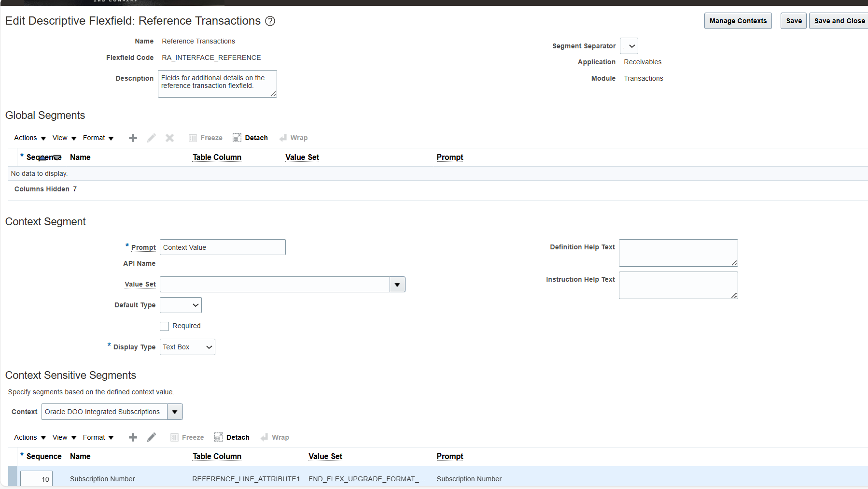Add a new global segment with plus icon
The image size is (868, 489).
133,138
